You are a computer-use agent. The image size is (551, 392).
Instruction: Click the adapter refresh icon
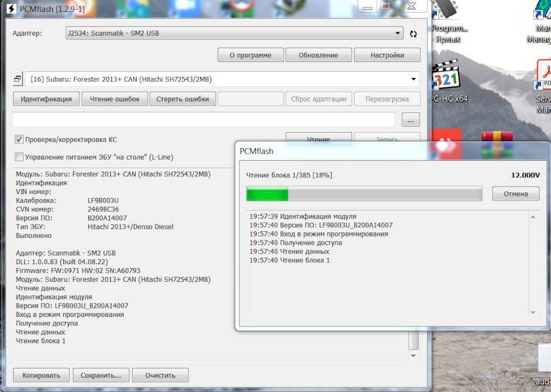413,34
